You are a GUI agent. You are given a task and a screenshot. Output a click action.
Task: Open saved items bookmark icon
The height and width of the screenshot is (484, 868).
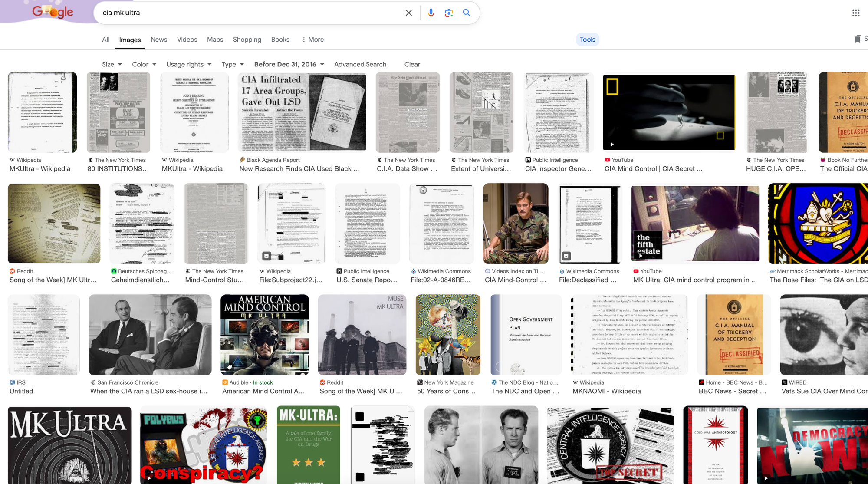[x=858, y=39]
